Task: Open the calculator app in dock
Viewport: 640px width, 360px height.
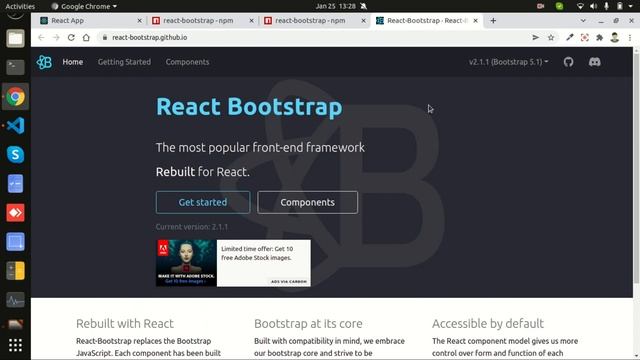Action: (x=16, y=271)
